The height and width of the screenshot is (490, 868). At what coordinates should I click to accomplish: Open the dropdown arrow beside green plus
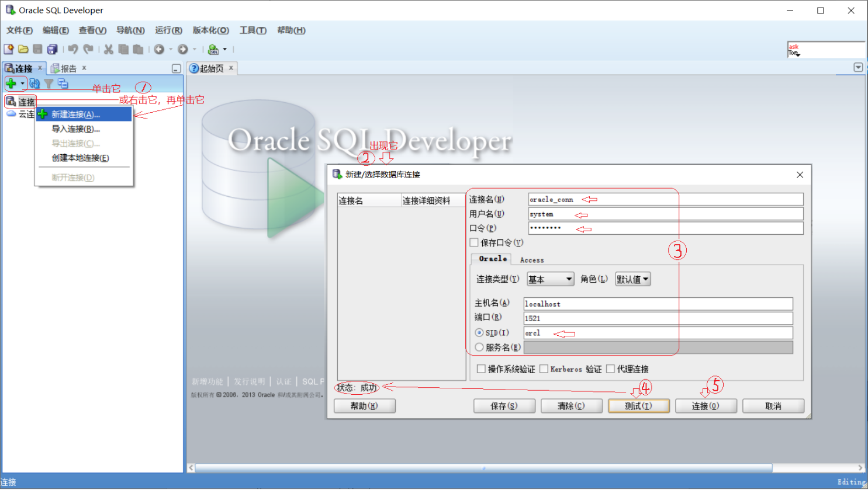pyautogui.click(x=22, y=84)
